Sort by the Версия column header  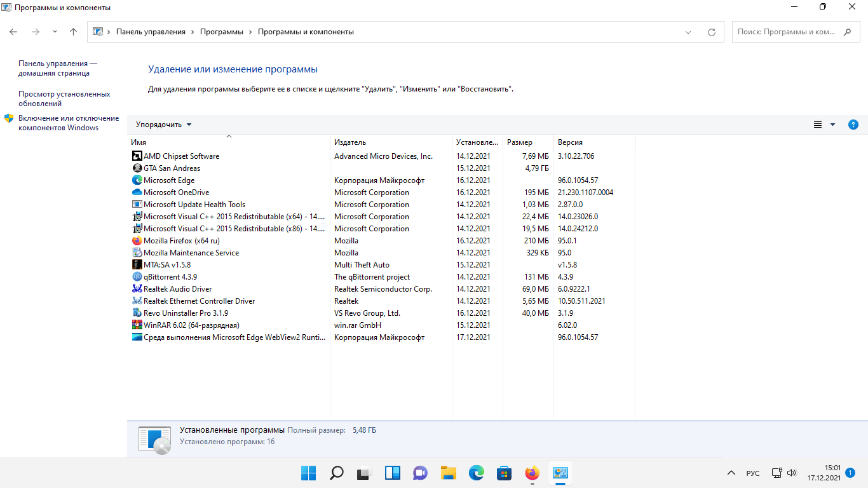click(594, 142)
